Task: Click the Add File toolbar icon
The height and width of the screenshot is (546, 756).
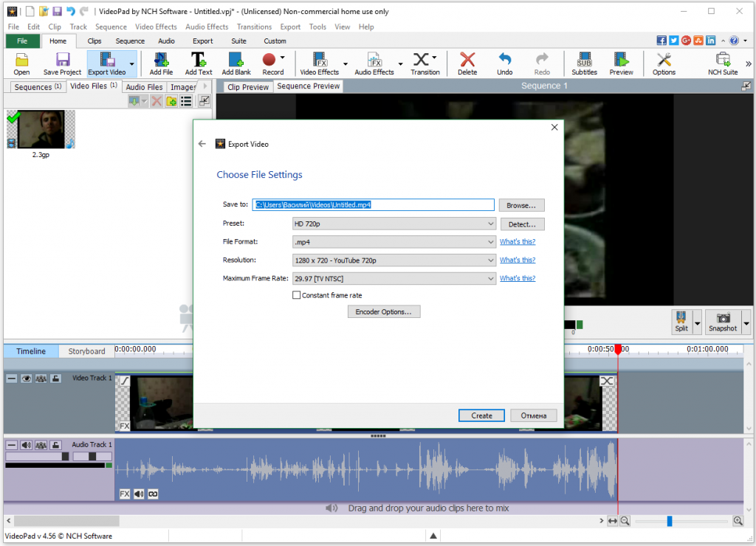Action: click(161, 63)
